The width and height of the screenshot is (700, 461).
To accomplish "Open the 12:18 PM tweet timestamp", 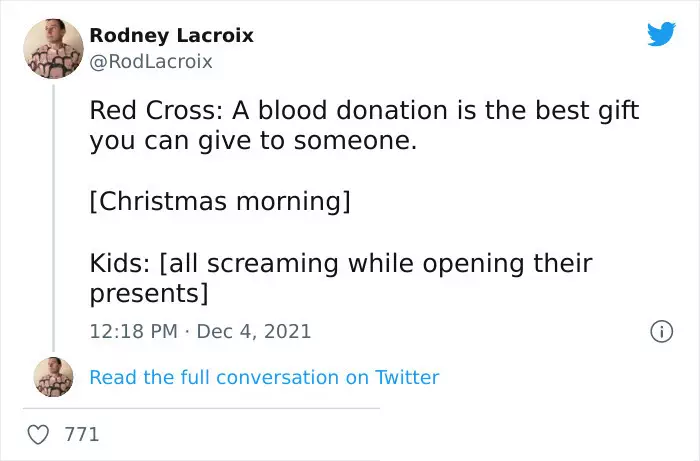I will pos(133,332).
